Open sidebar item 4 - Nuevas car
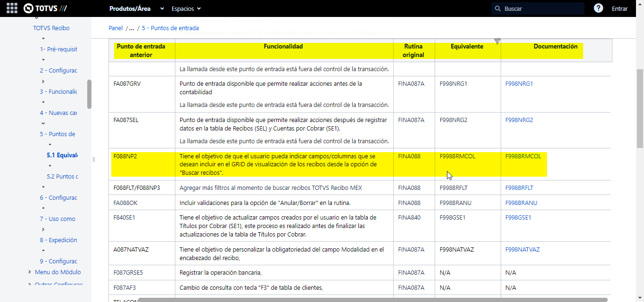 (x=58, y=113)
